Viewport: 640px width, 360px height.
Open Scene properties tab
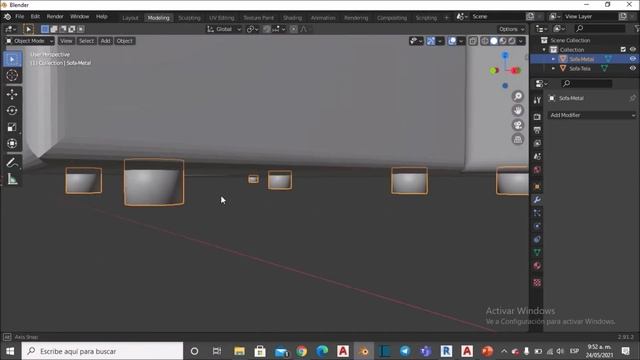coord(537,157)
